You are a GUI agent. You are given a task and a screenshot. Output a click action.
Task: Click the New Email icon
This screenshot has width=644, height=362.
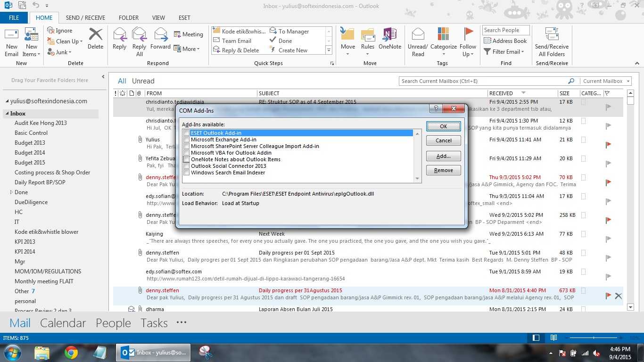[x=11, y=35]
